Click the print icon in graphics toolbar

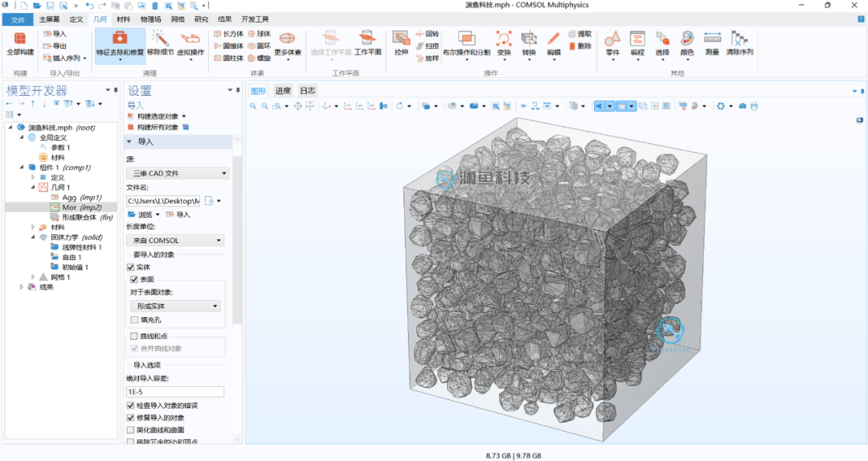point(754,106)
